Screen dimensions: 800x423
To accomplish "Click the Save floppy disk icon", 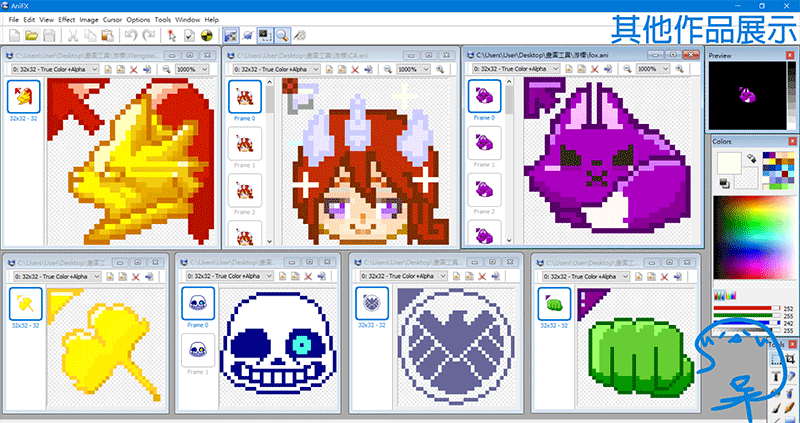I will coord(49,35).
